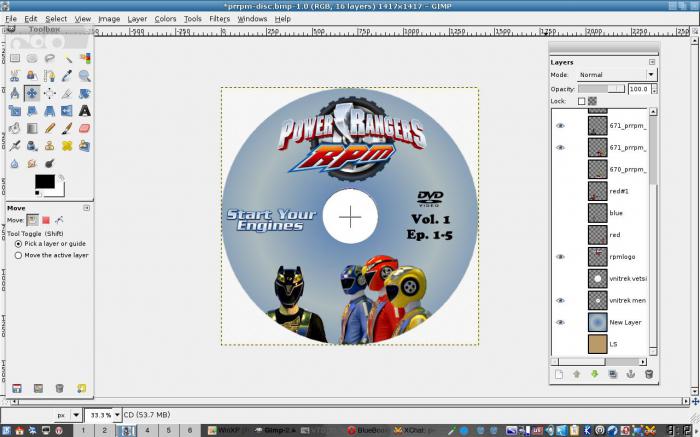700x437 pixels.
Task: Lower the layer with green down arrow
Action: coord(594,374)
